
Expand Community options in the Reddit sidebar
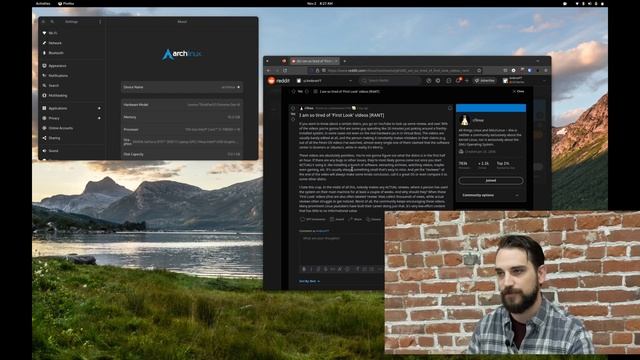click(x=490, y=195)
